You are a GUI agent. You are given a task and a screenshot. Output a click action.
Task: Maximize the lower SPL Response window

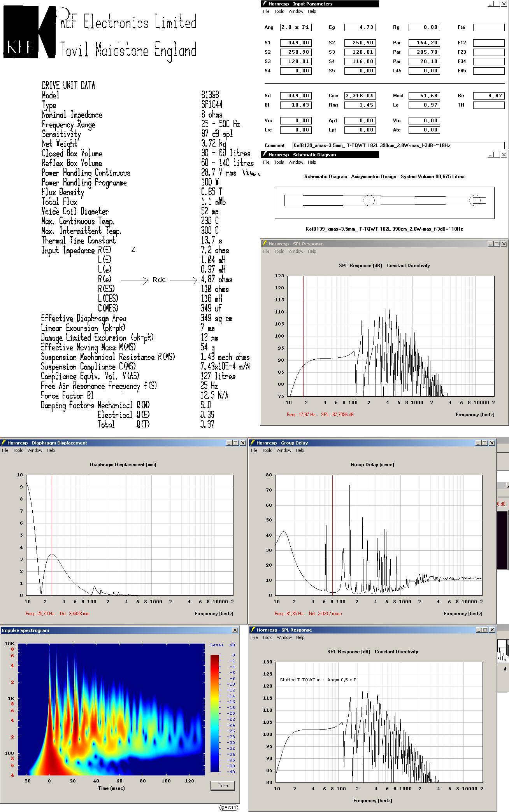485,630
